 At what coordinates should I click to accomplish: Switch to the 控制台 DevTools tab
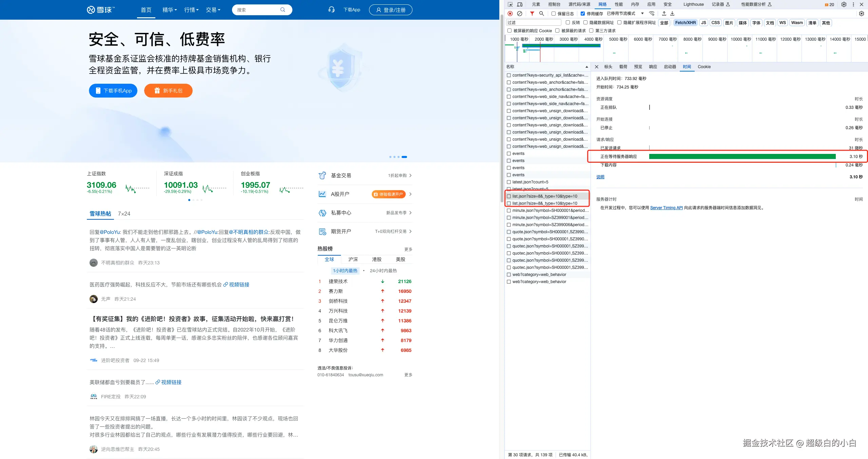pyautogui.click(x=554, y=4)
